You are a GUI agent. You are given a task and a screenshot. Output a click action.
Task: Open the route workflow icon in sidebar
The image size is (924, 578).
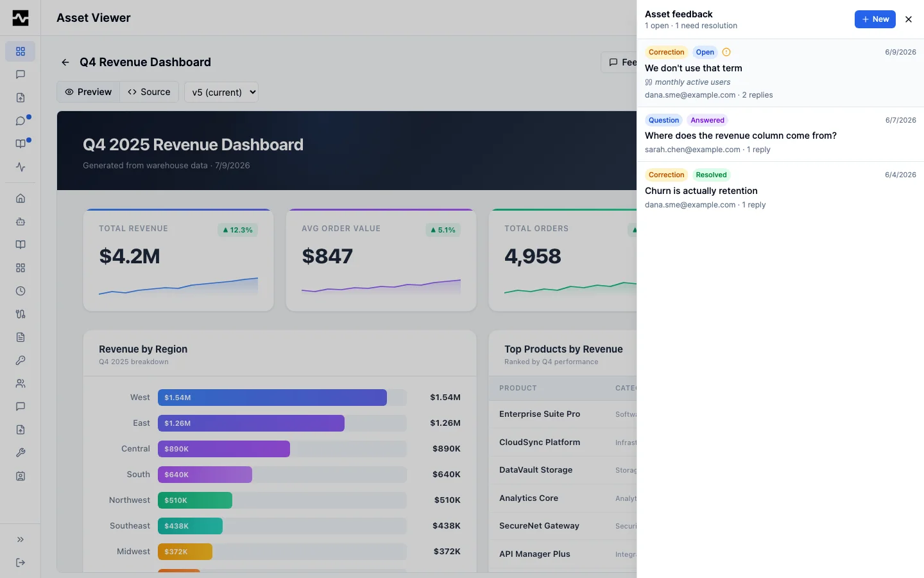(21, 314)
